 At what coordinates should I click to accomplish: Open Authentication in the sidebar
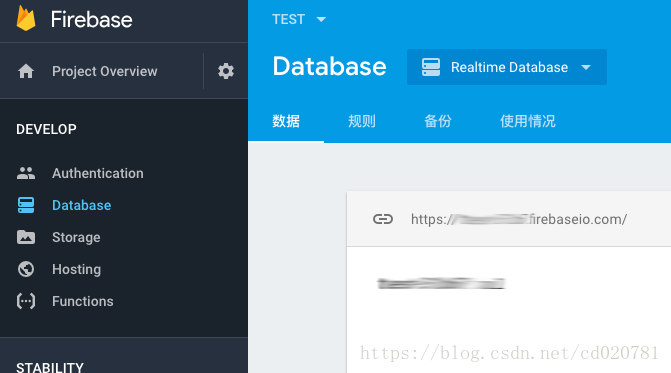click(98, 173)
